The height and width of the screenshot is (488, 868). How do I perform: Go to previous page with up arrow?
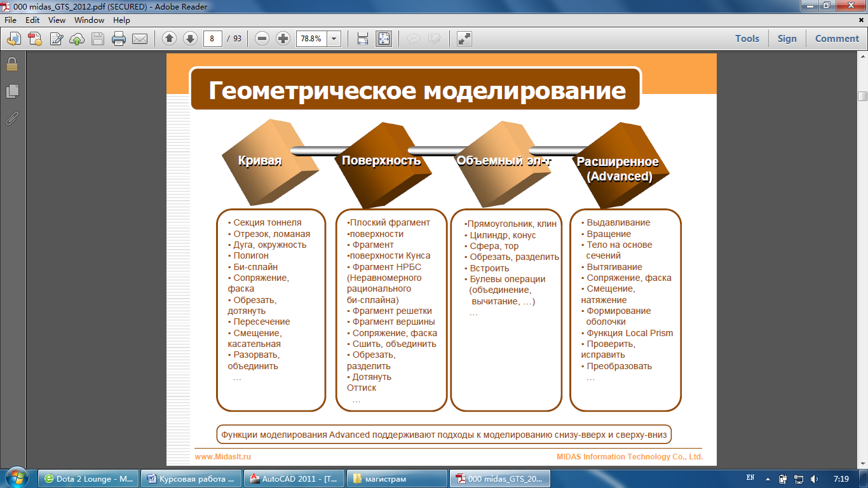pos(169,39)
